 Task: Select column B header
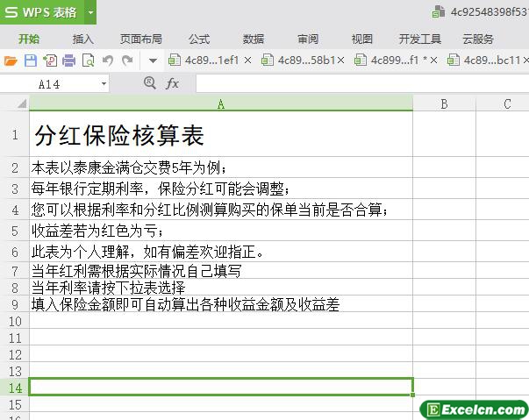pyautogui.click(x=444, y=103)
